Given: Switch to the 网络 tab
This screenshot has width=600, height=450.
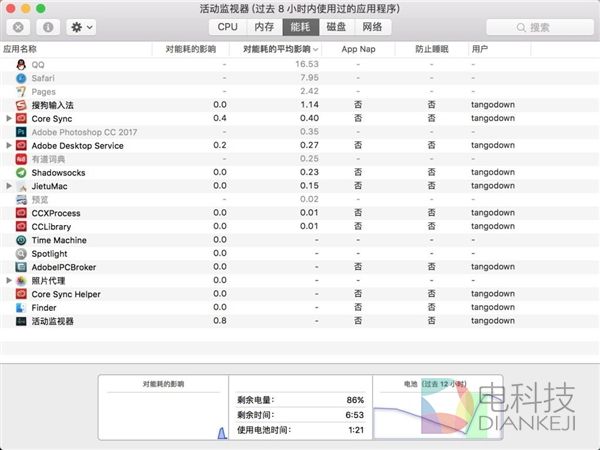Looking at the screenshot, I should 372,27.
